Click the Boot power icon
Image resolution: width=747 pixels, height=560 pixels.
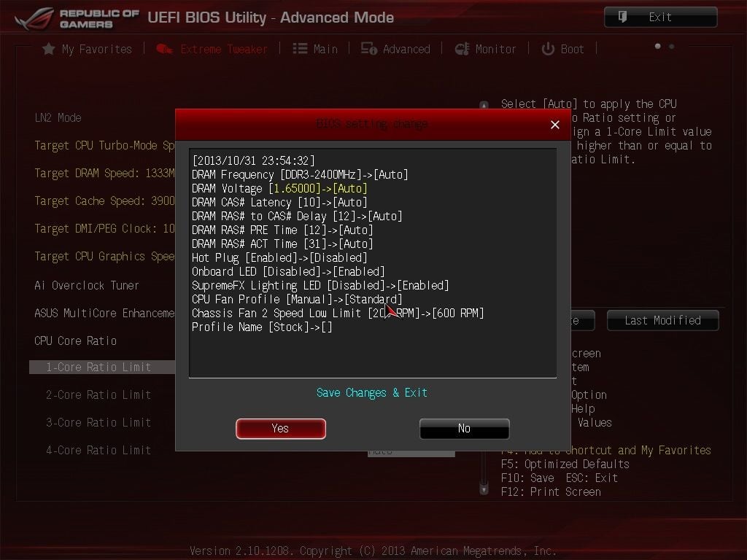[x=548, y=49]
